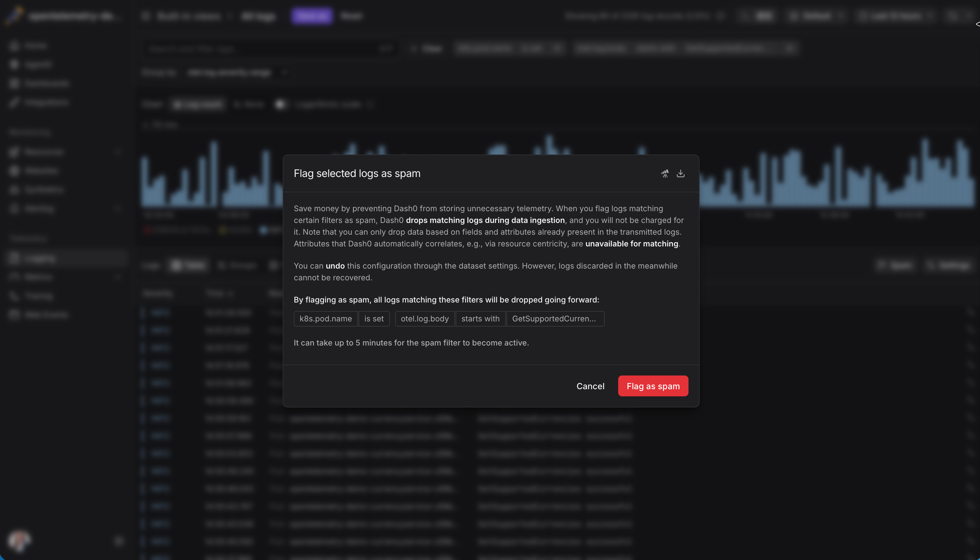Screen dimensions: 980x560
Task: Click the Dashboards sidebar icon
Action: click(14, 83)
